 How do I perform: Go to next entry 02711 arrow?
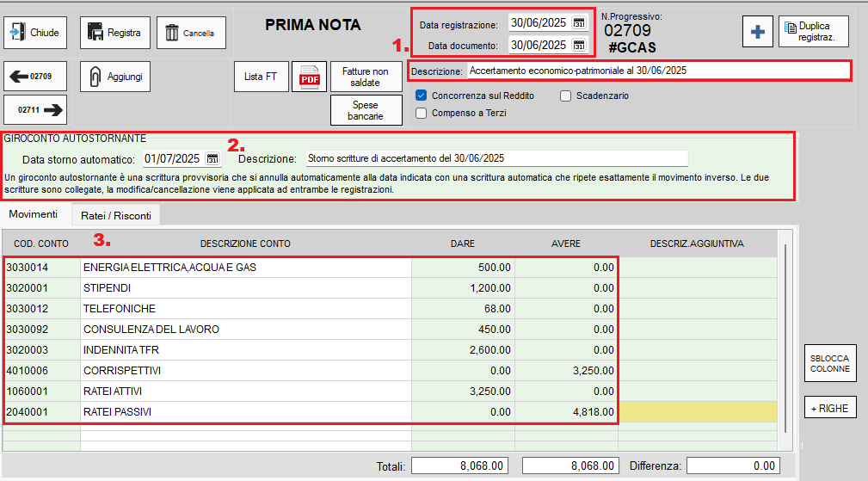[x=34, y=109]
